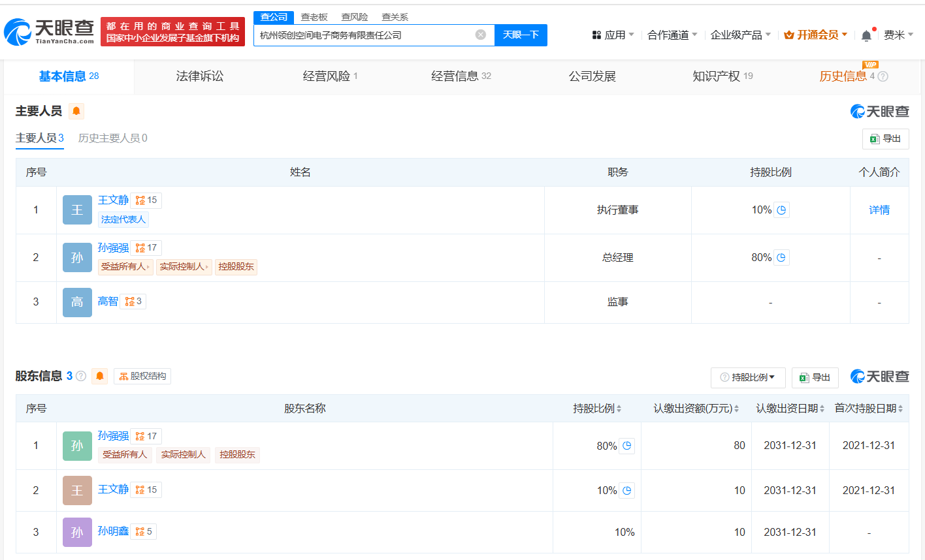This screenshot has height=560, width=925.
Task: Open the 王 avatar in the 主要人员 table
Action: (x=77, y=210)
